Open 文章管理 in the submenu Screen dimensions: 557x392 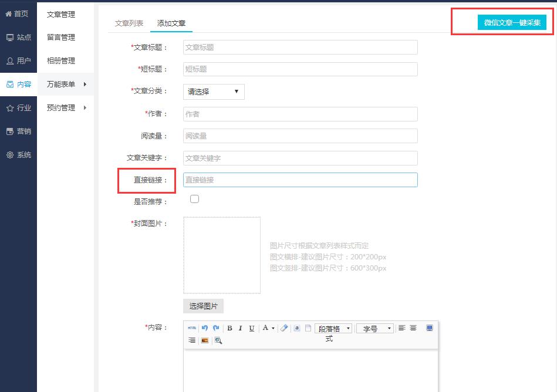(x=61, y=15)
